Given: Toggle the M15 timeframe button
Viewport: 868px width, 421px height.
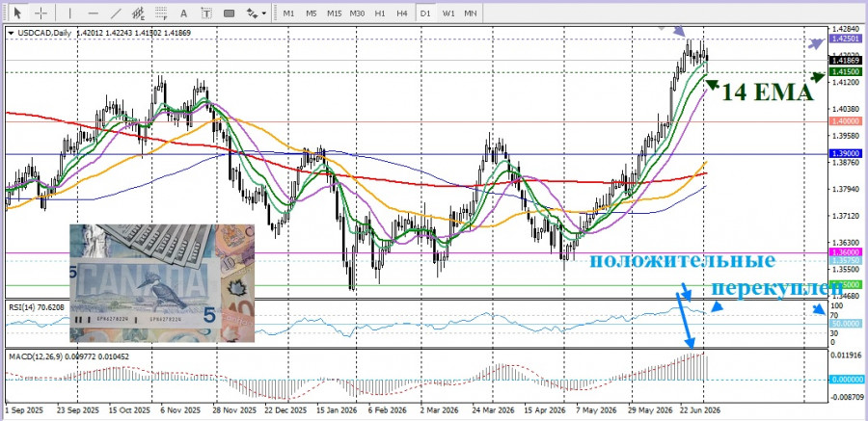Looking at the screenshot, I should tap(334, 13).
